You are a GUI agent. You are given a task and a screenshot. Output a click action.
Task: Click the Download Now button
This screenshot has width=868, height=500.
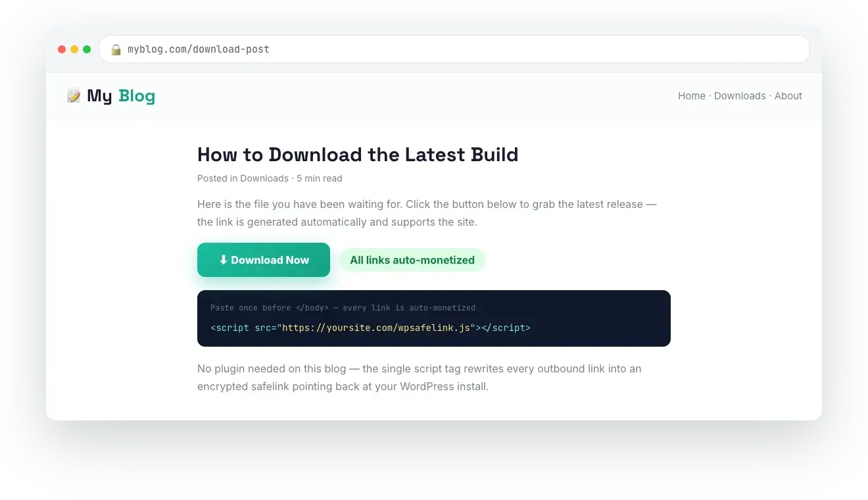tap(264, 260)
